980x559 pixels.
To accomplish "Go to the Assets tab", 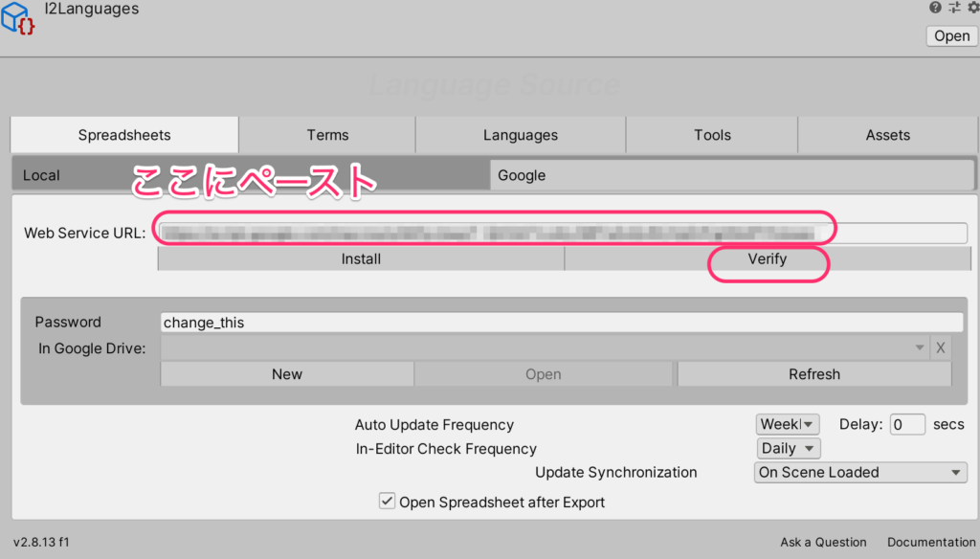I will click(887, 135).
